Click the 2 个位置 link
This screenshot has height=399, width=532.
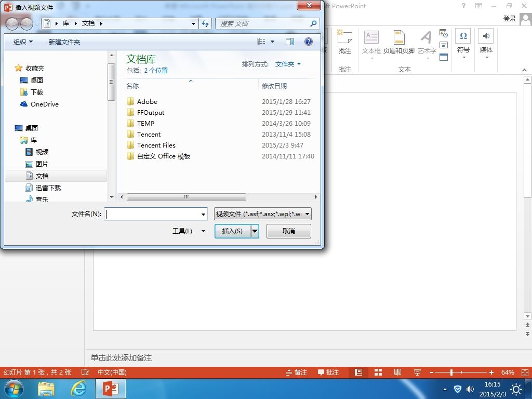156,70
